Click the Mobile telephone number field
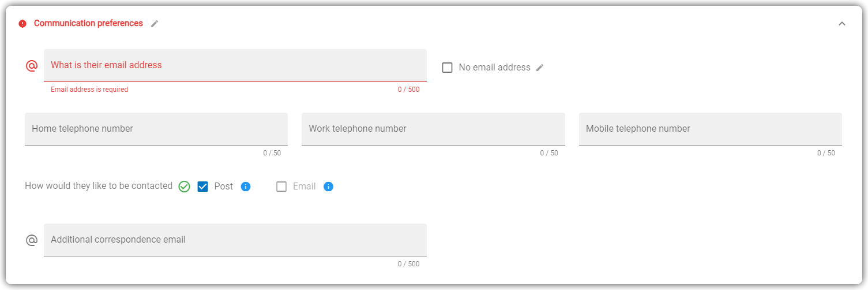The width and height of the screenshot is (868, 290). pyautogui.click(x=711, y=129)
